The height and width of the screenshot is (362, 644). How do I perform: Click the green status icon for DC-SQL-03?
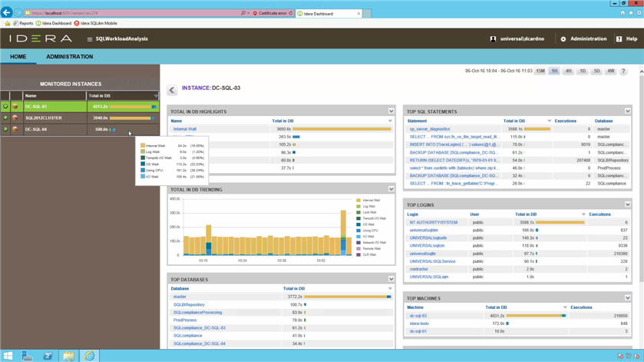pos(5,107)
